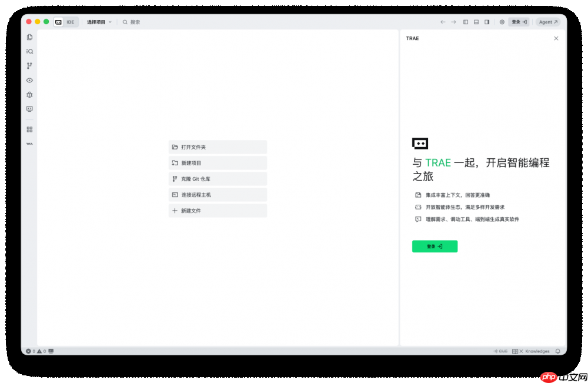Open the file explorer sidebar icon
This screenshot has height=383, width=588.
point(29,37)
